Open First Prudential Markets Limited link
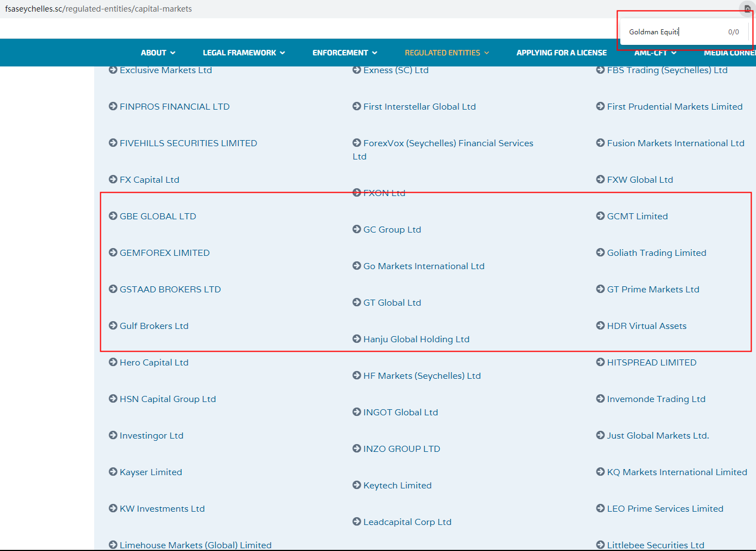This screenshot has width=756, height=551. [675, 106]
